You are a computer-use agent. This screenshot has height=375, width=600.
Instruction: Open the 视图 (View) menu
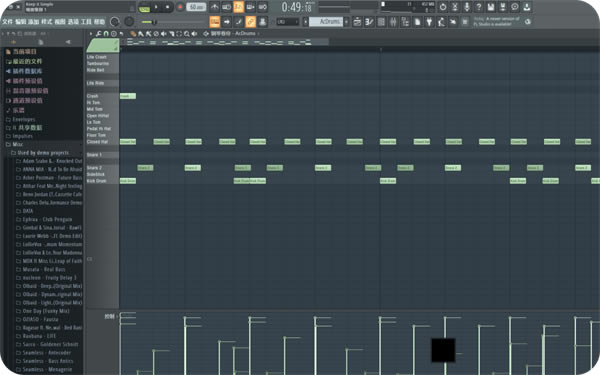pyautogui.click(x=60, y=22)
